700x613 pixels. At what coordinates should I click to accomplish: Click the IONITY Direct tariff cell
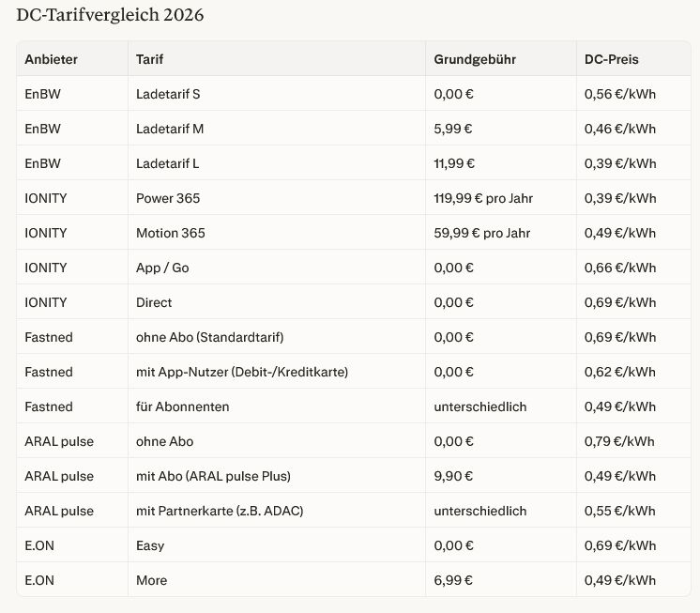click(x=154, y=302)
